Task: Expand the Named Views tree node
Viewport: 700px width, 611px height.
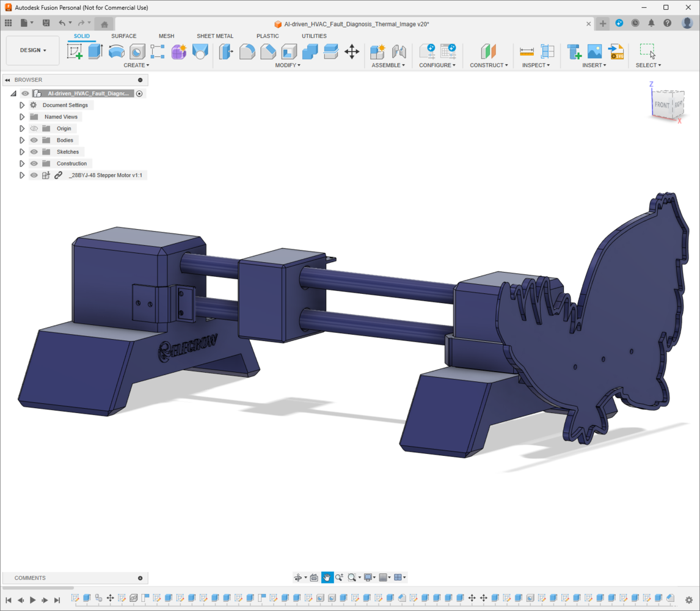Action: tap(22, 117)
